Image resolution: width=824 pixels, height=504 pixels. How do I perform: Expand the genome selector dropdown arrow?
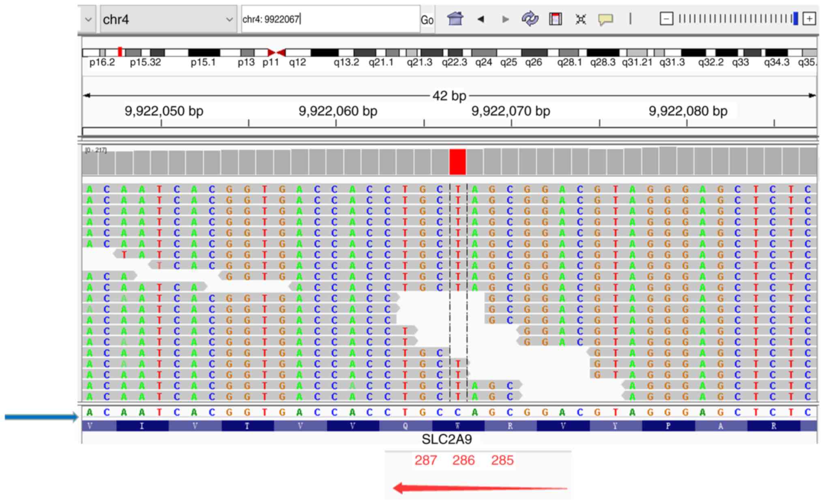[x=88, y=19]
